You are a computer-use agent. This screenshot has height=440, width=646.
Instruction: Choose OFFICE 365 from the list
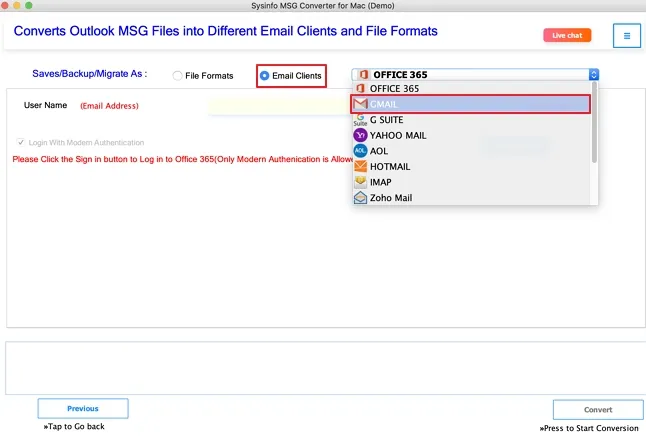tap(472, 89)
